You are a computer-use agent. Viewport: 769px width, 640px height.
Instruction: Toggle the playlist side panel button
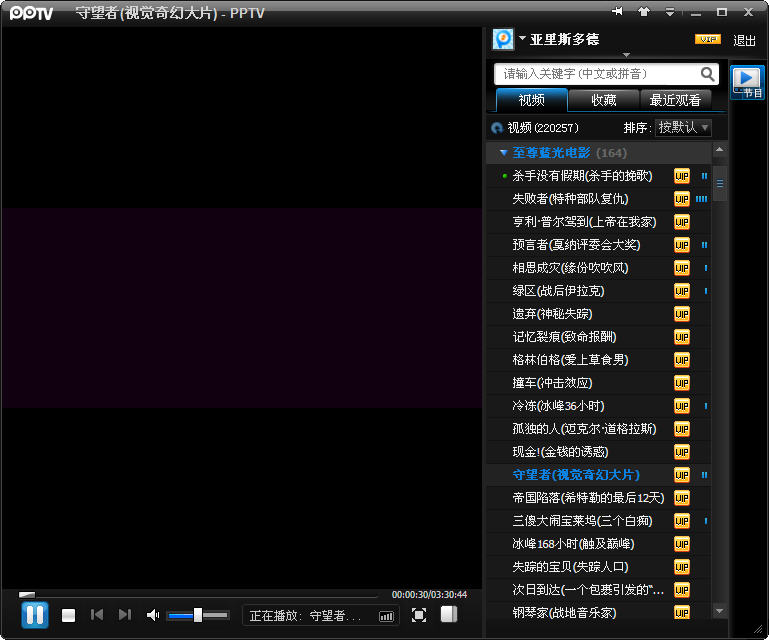click(448, 615)
